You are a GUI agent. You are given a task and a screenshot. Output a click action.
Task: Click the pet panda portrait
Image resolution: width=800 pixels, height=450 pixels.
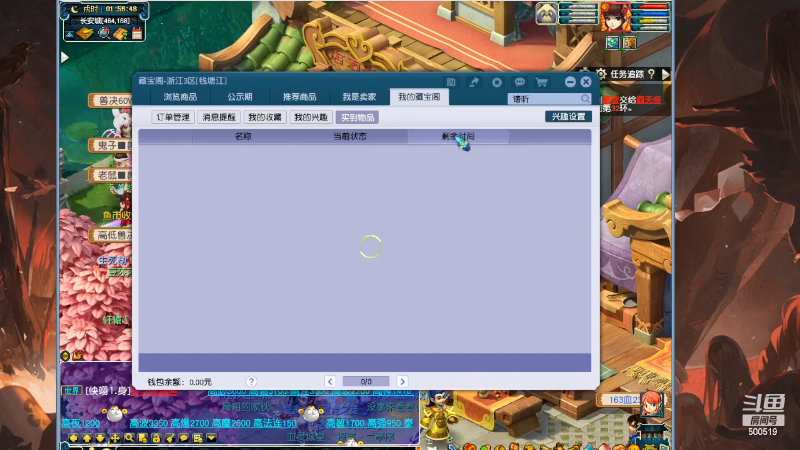pyautogui.click(x=546, y=14)
